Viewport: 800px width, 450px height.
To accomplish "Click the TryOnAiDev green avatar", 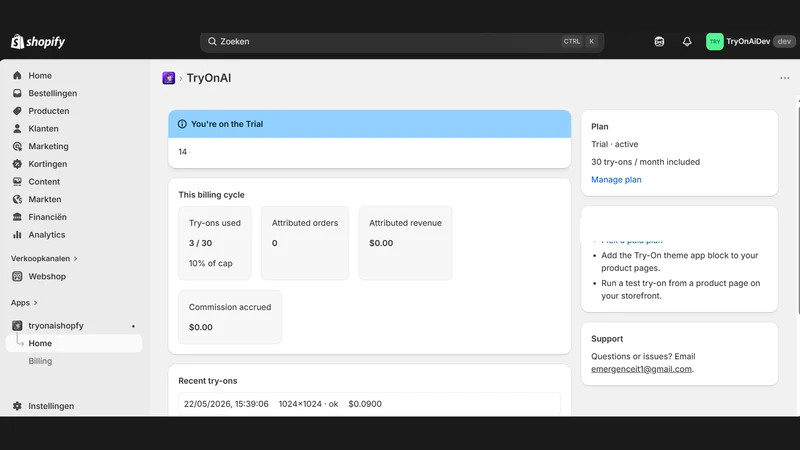I will pos(714,42).
